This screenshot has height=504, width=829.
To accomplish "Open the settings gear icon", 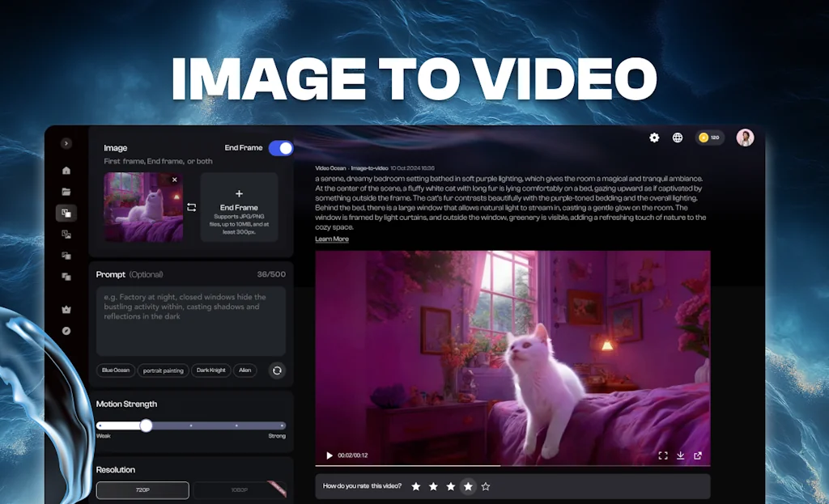I will tap(654, 138).
